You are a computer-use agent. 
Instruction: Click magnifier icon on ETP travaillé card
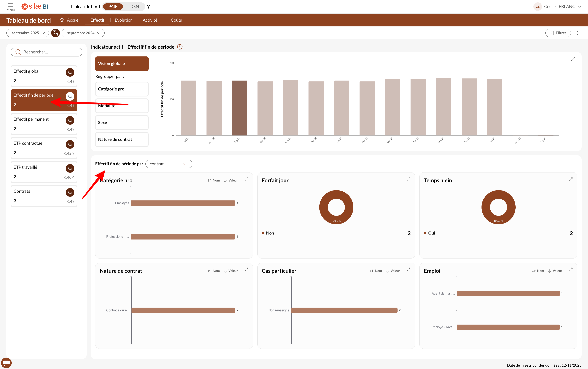click(70, 168)
